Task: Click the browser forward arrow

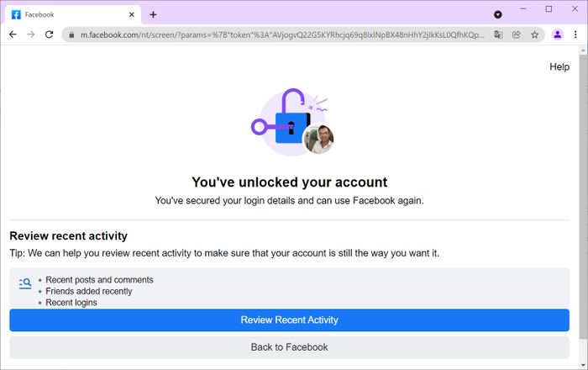Action: [x=31, y=34]
